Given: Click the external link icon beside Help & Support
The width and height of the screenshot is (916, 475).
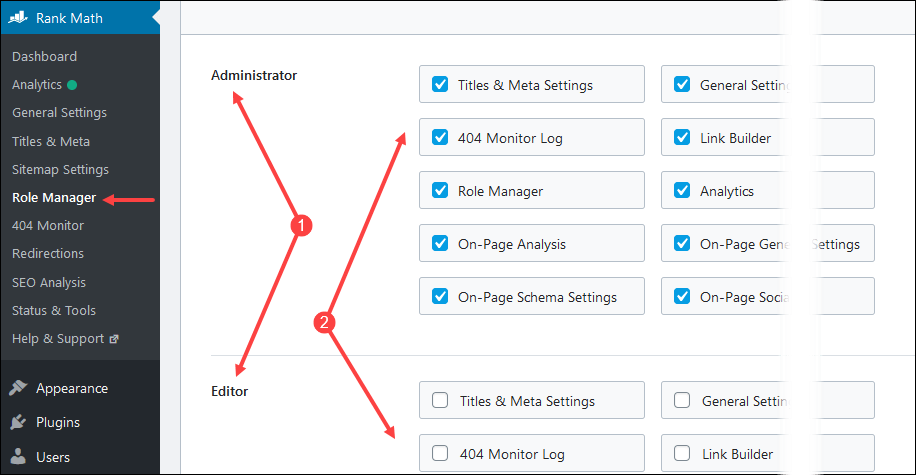Looking at the screenshot, I should pos(113,339).
